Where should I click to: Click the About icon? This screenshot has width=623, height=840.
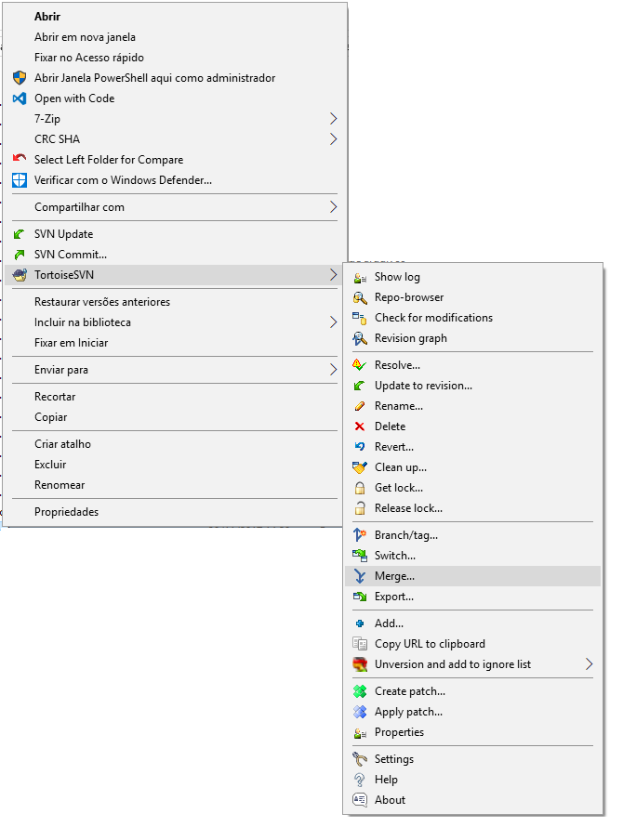coord(360,800)
